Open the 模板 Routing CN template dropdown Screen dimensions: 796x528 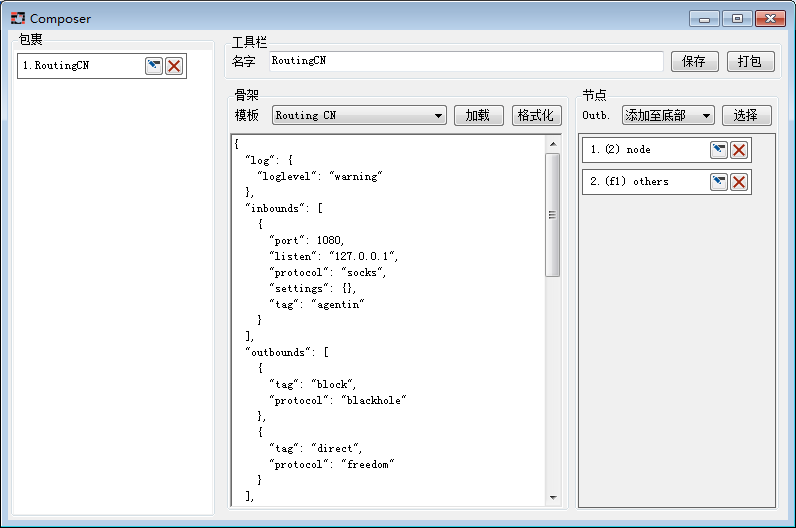(359, 116)
